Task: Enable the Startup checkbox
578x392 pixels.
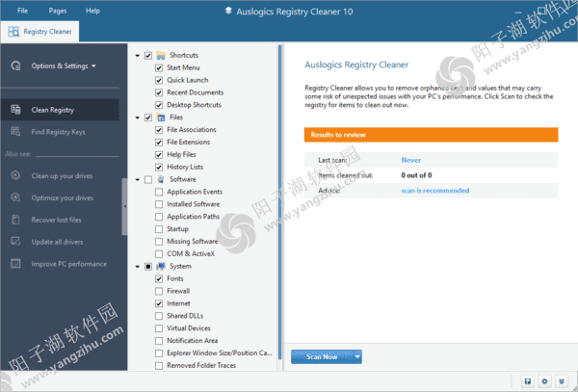Action: click(159, 229)
